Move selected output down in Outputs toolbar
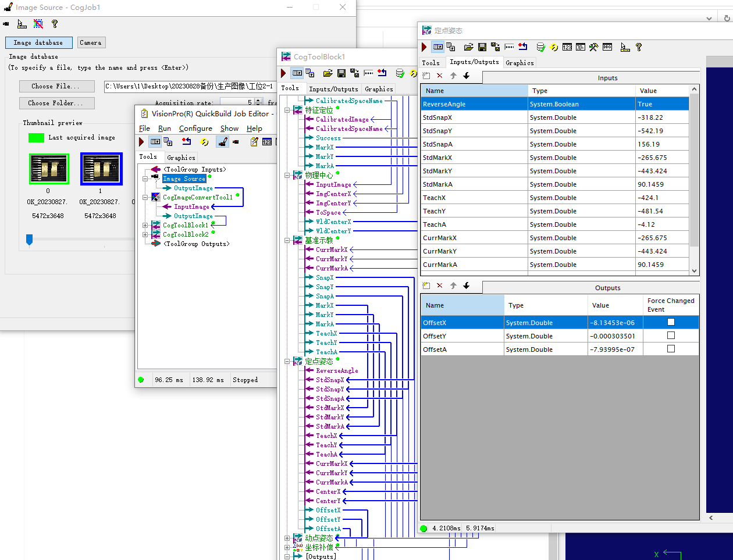This screenshot has width=733, height=560. pyautogui.click(x=466, y=286)
